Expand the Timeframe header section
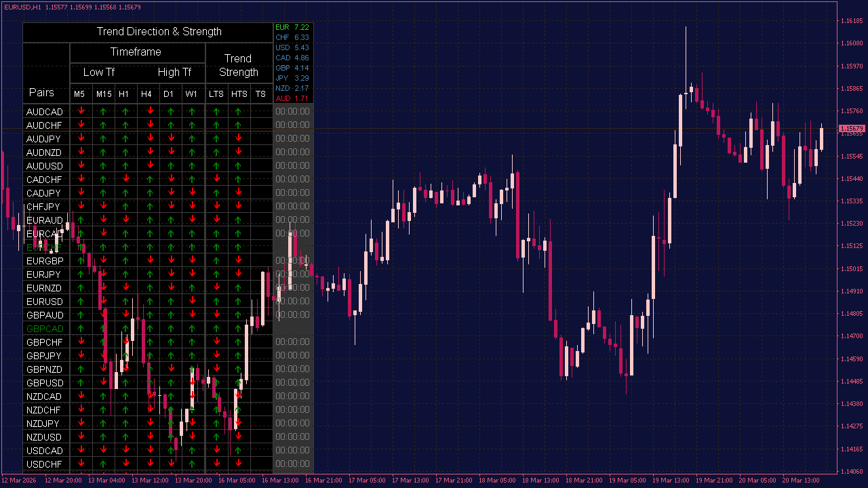 coord(137,52)
